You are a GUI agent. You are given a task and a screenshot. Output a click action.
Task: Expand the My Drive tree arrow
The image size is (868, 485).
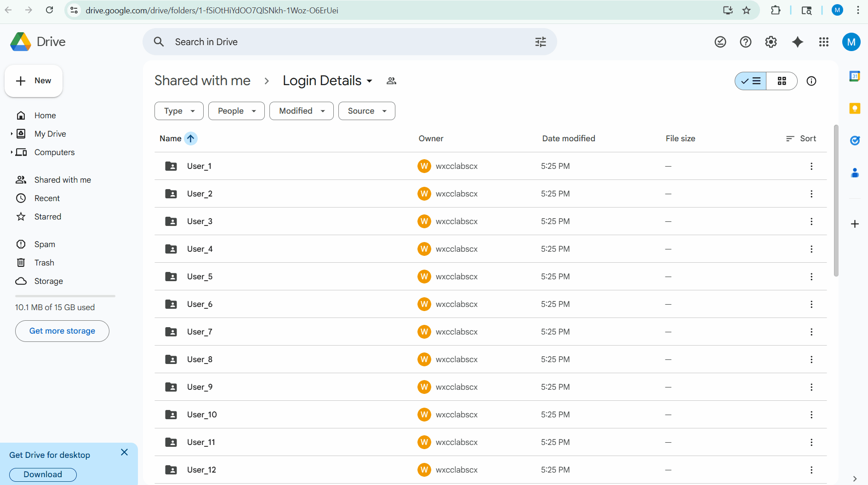coord(11,134)
